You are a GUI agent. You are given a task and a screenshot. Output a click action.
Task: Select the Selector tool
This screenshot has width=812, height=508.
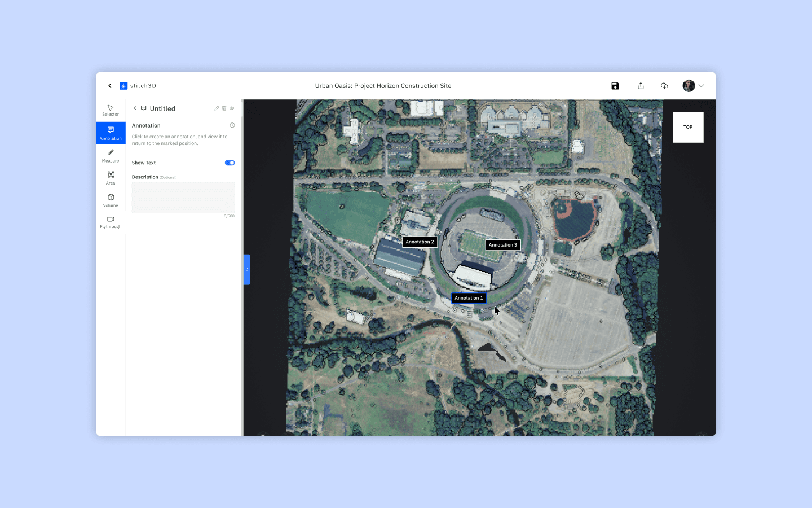coord(111,110)
